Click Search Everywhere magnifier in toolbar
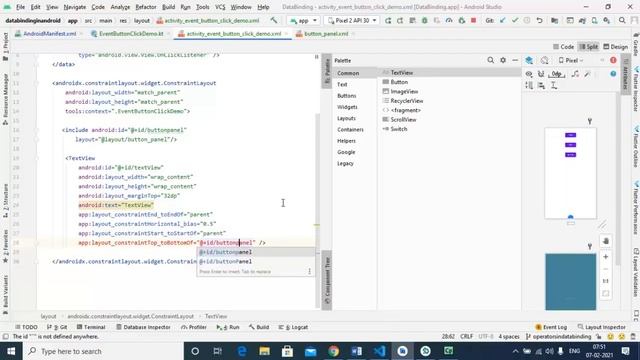Image resolution: width=640 pixels, height=360 pixels. tap(622, 20)
